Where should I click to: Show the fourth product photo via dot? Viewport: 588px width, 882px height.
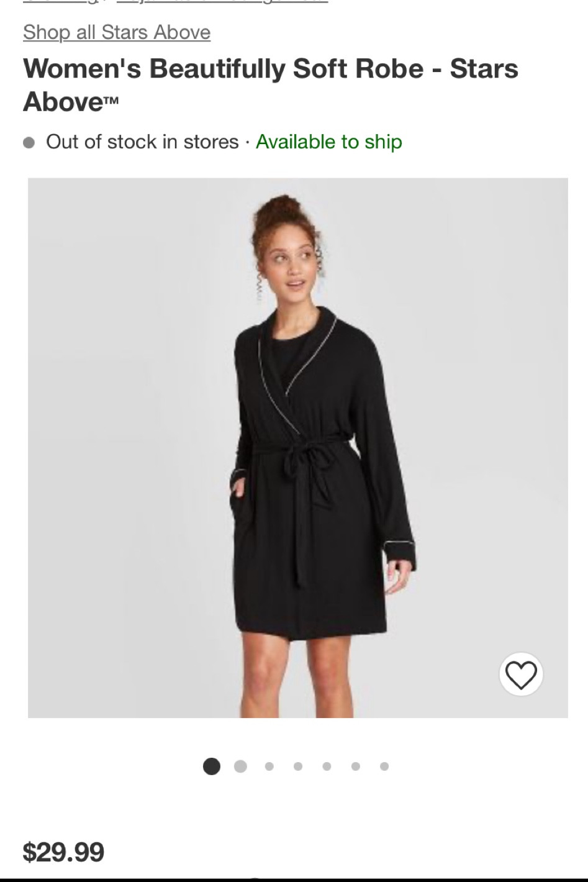click(298, 766)
